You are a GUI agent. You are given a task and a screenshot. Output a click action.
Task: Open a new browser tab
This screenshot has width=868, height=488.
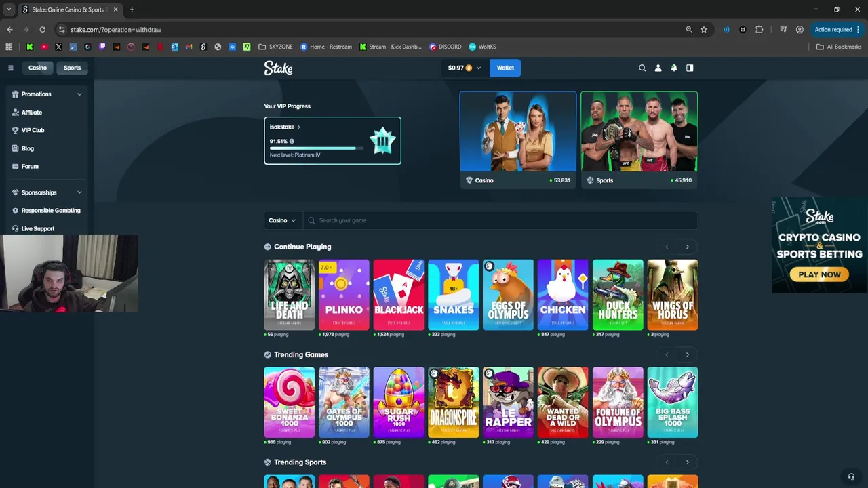[132, 9]
